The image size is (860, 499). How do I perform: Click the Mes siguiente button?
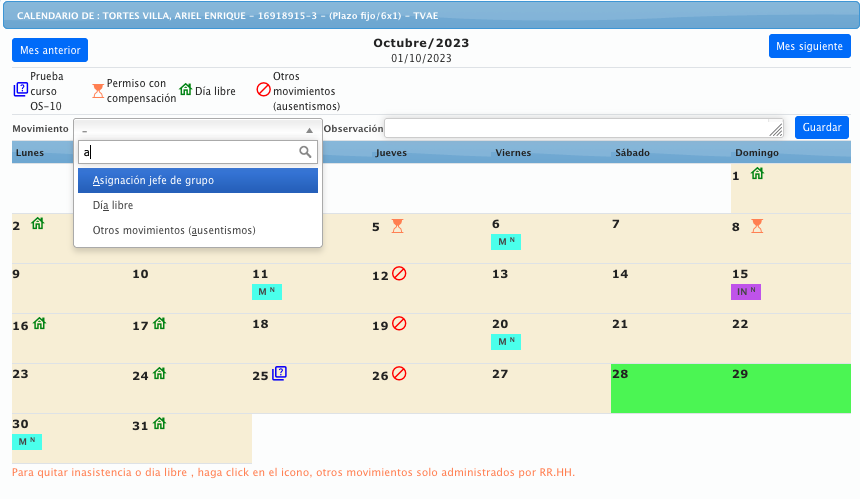pyautogui.click(x=809, y=47)
